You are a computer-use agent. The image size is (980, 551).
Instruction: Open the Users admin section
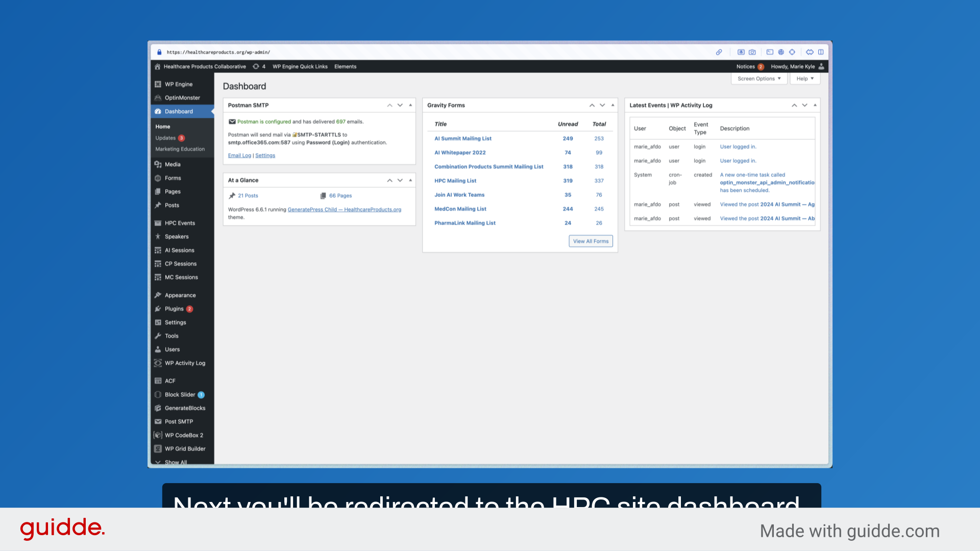[x=158, y=349]
